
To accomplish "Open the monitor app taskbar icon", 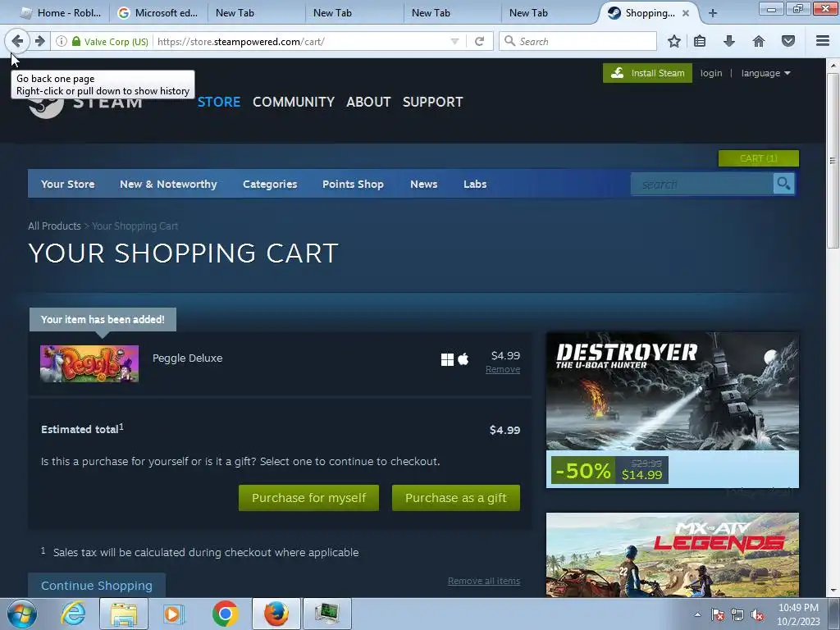I will 327,614.
